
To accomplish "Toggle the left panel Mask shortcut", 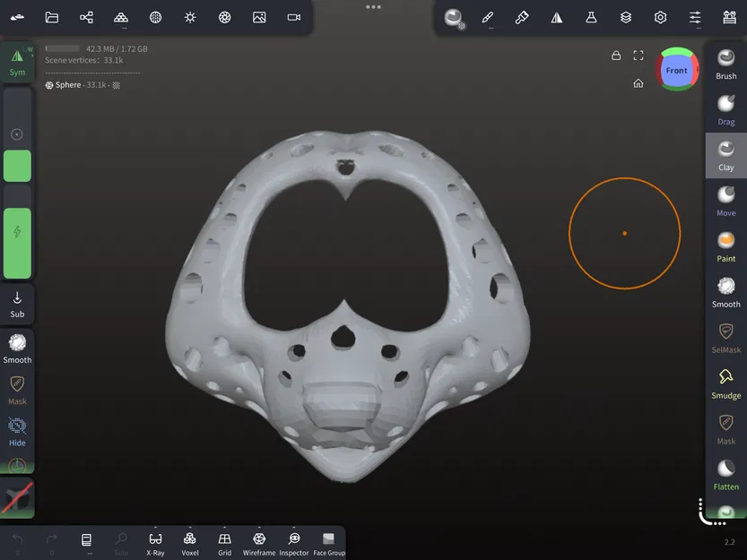I will pos(17,391).
